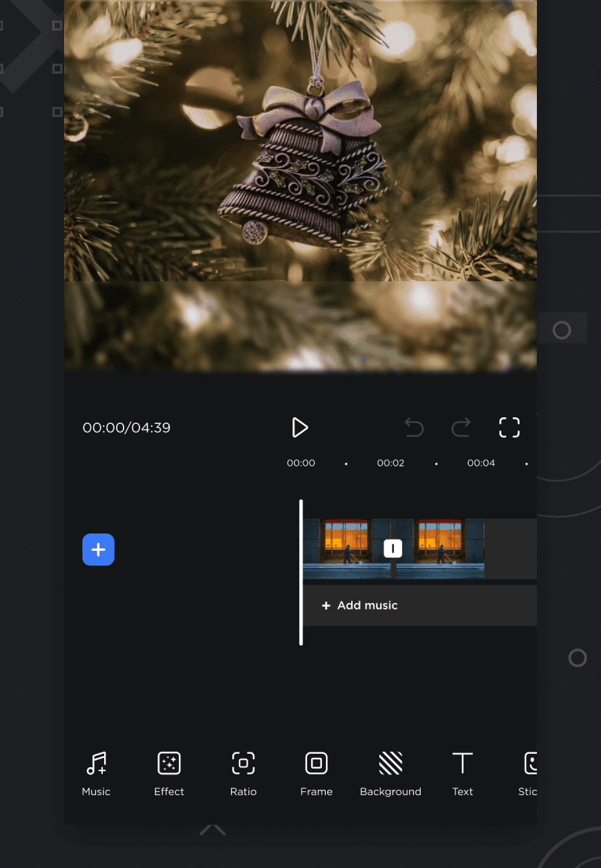Click the 00:02 mark on the time ruler
601x868 pixels.
[391, 463]
